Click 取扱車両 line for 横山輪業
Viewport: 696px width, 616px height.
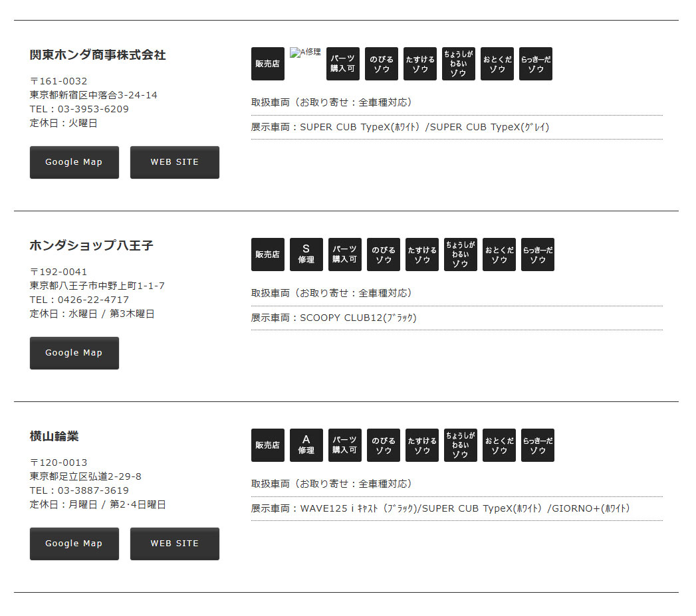pyautogui.click(x=332, y=484)
